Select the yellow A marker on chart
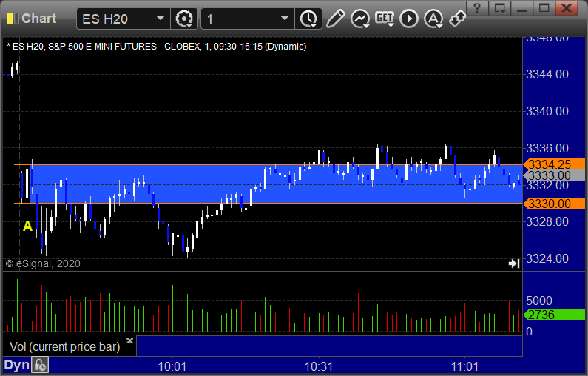Viewport: 588px width, 376px height. (27, 226)
